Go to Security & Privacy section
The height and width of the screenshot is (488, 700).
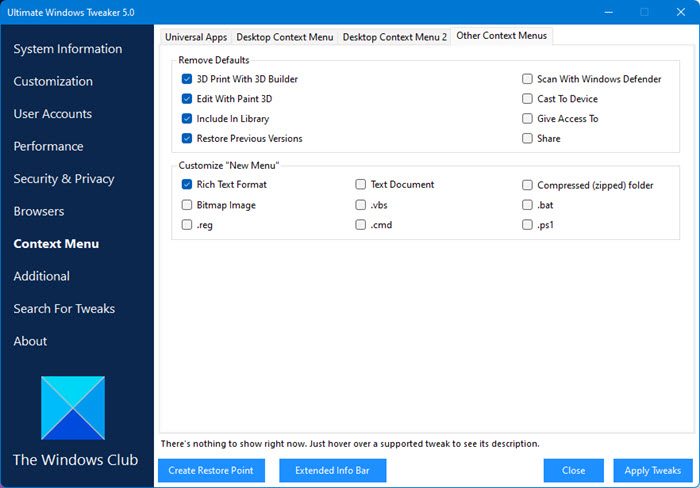pos(64,179)
